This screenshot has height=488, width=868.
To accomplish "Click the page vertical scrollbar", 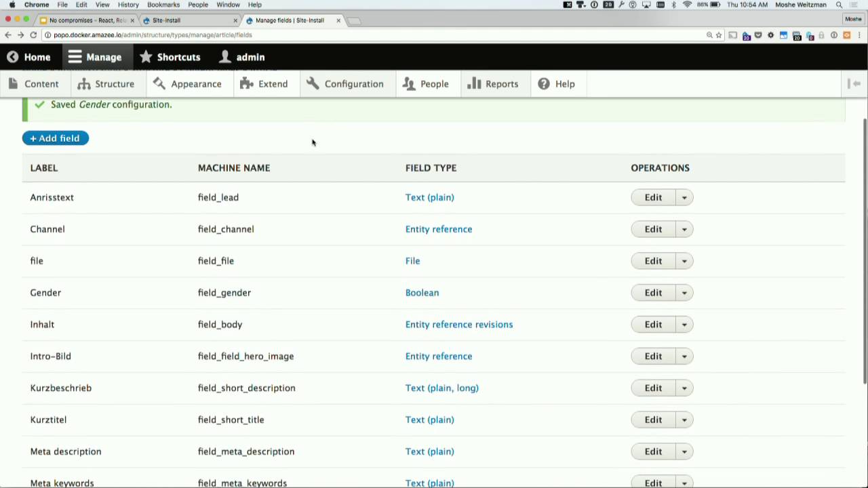I will click(864, 251).
